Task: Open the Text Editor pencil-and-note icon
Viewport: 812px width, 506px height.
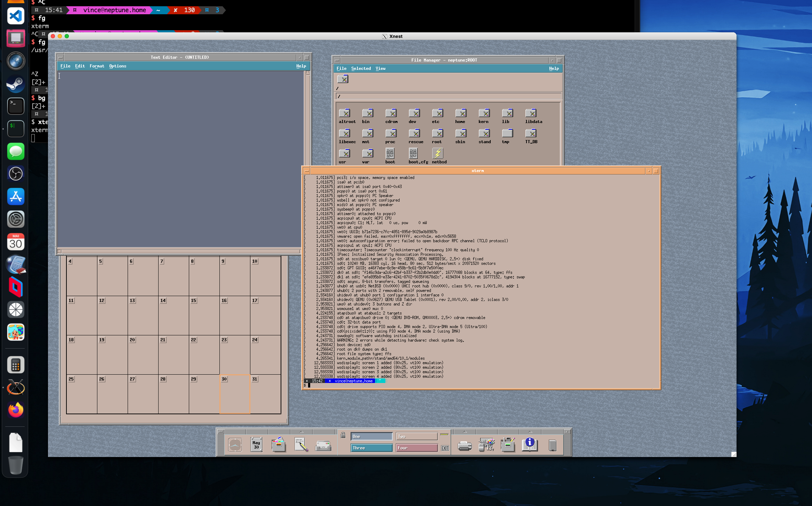Action: [x=301, y=444]
